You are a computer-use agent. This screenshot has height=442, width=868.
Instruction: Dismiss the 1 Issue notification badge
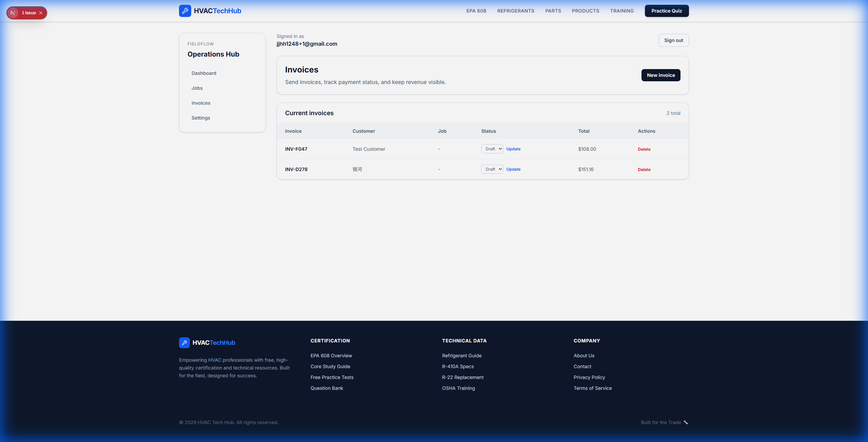pos(41,13)
